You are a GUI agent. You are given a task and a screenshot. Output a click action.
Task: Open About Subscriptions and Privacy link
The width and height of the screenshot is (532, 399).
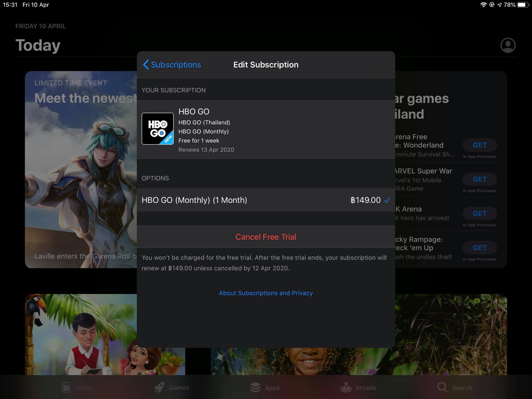click(x=265, y=293)
